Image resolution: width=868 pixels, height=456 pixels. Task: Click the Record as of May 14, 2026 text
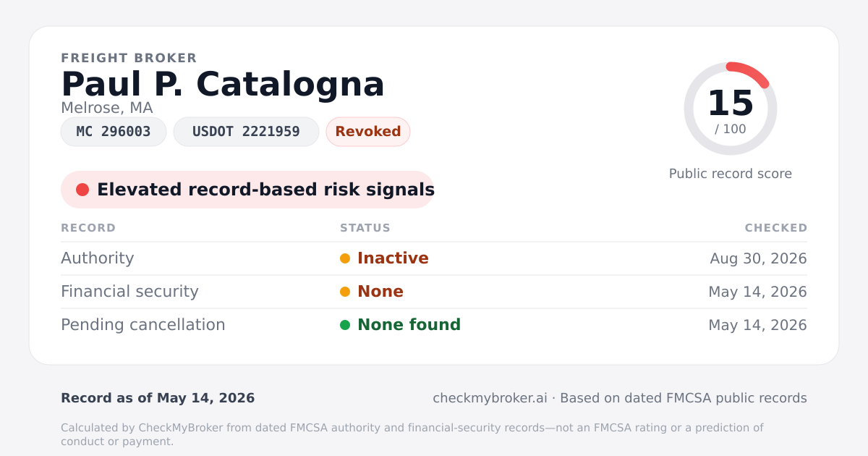pyautogui.click(x=158, y=398)
